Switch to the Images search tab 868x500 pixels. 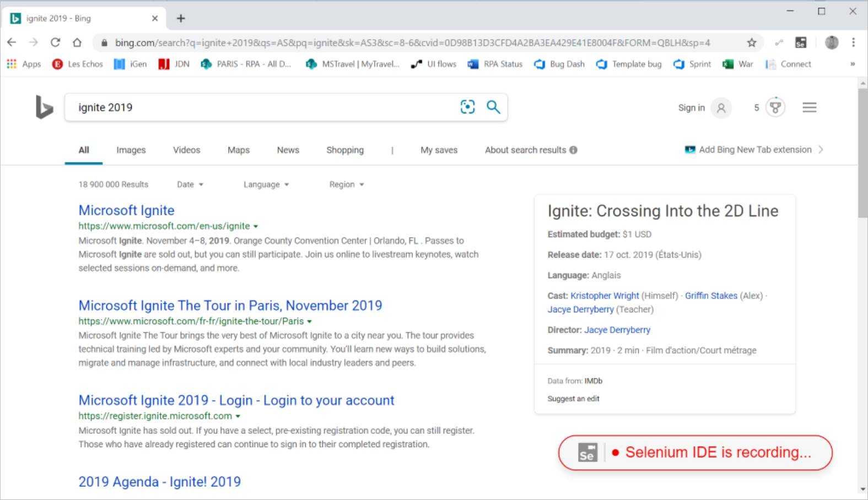tap(131, 150)
